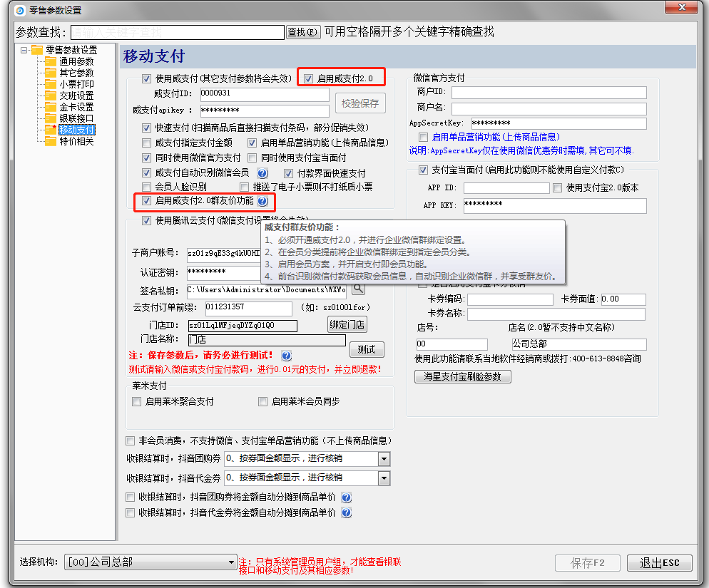The height and width of the screenshot is (588, 709).
Task: Click help icon after 请务必进行测试 note
Action: [x=286, y=356]
